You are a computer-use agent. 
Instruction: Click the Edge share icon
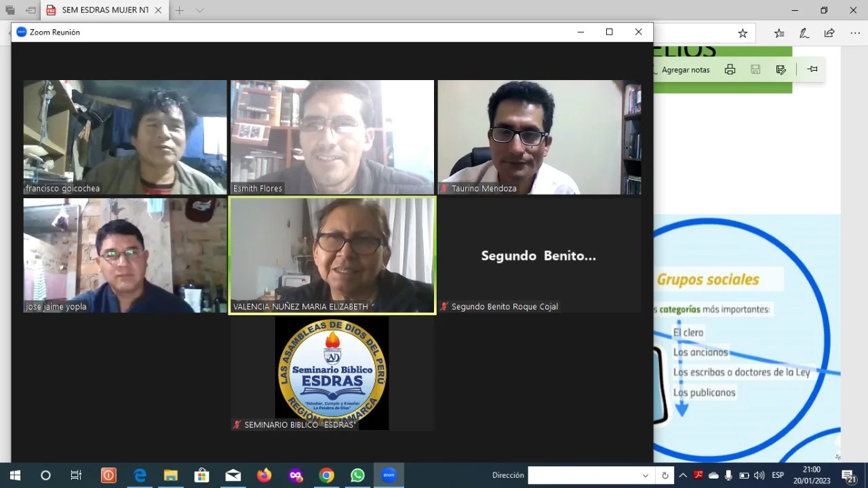pos(829,33)
